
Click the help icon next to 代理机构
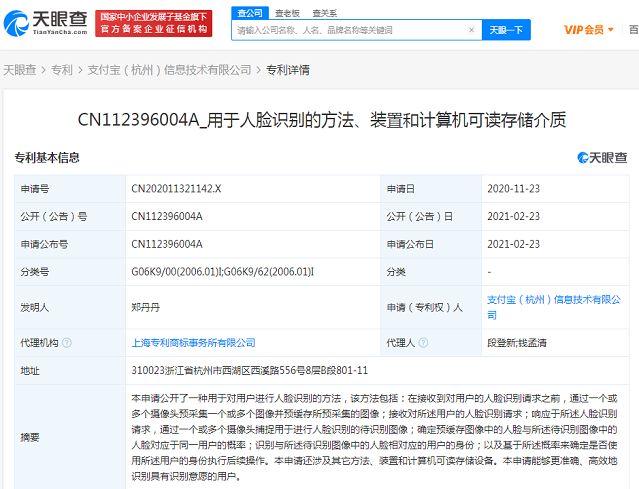(67, 343)
